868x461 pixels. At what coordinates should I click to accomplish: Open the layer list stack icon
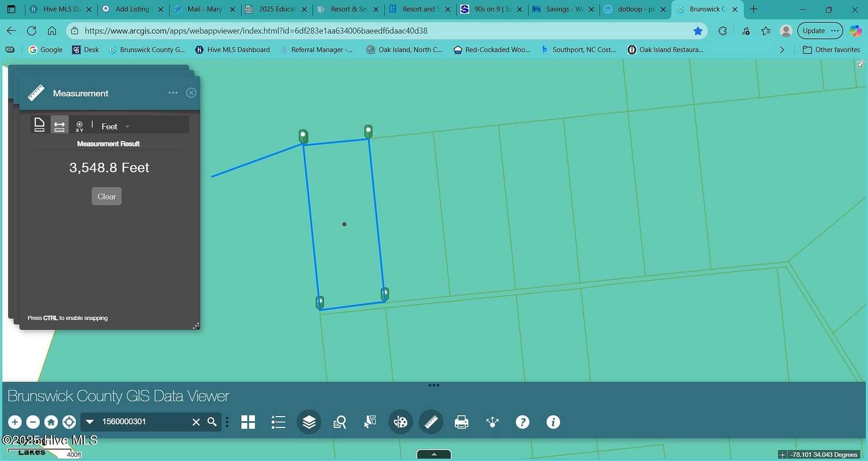click(309, 422)
